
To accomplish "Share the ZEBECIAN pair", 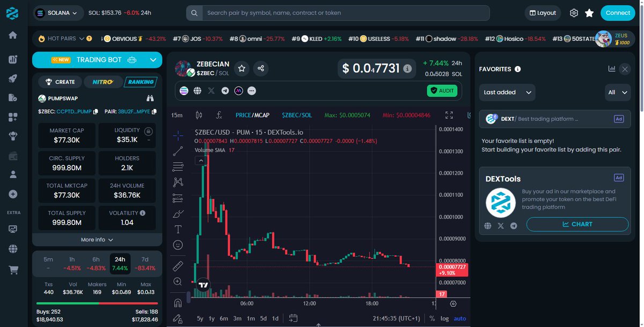I will click(261, 68).
